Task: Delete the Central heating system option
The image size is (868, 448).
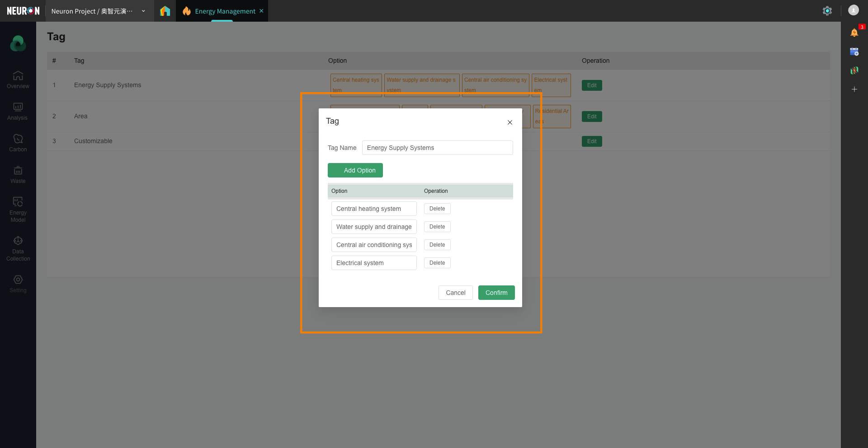Action: pos(437,209)
